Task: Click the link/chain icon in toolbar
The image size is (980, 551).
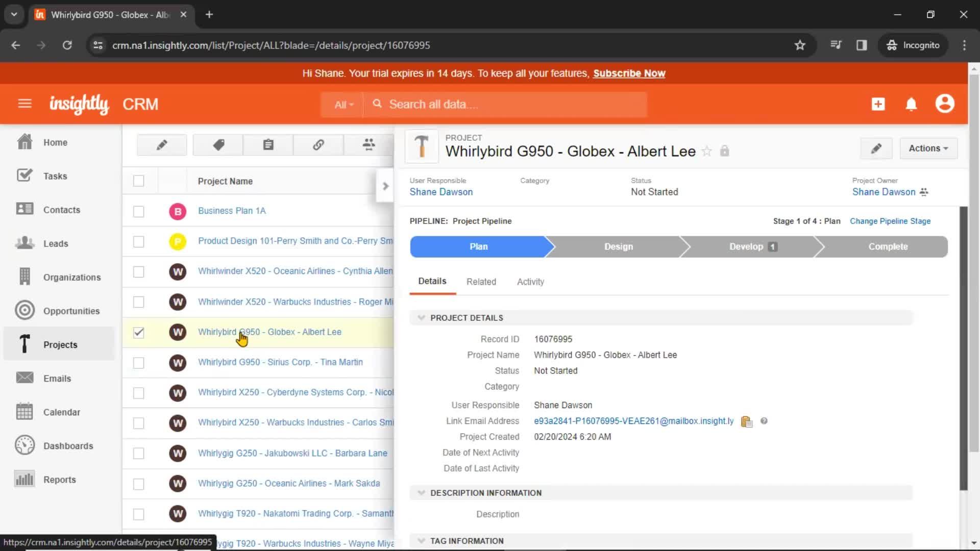Action: (317, 145)
